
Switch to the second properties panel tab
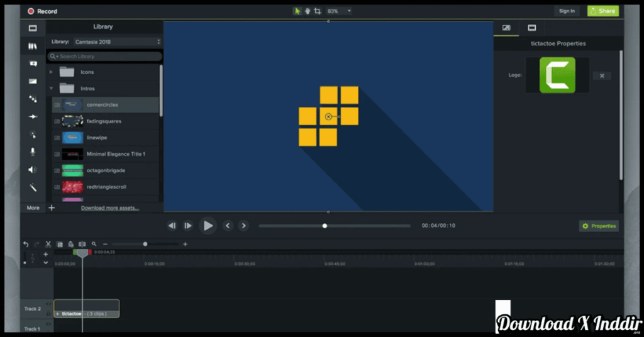pos(532,28)
